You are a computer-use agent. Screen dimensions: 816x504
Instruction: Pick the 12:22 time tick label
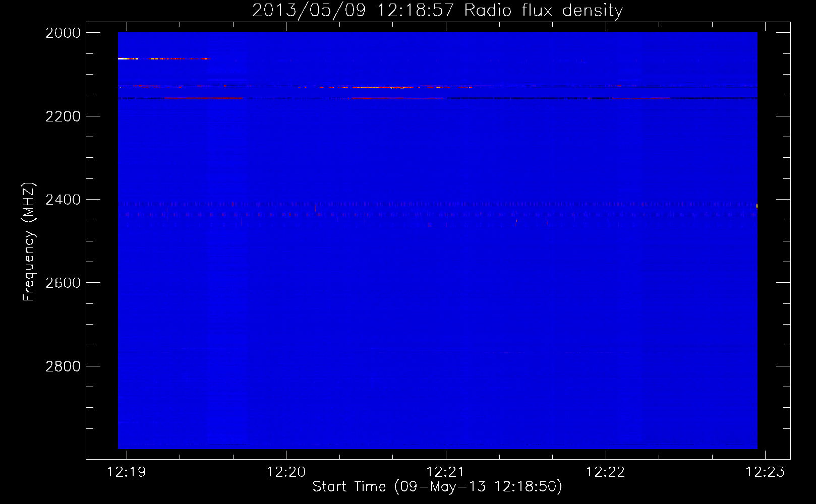point(605,472)
